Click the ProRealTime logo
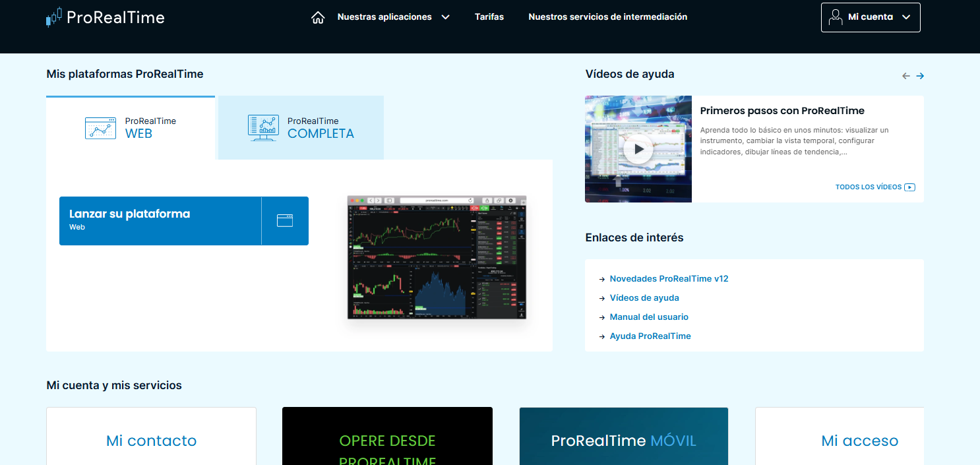Screen dimensions: 980x465 click(x=106, y=17)
